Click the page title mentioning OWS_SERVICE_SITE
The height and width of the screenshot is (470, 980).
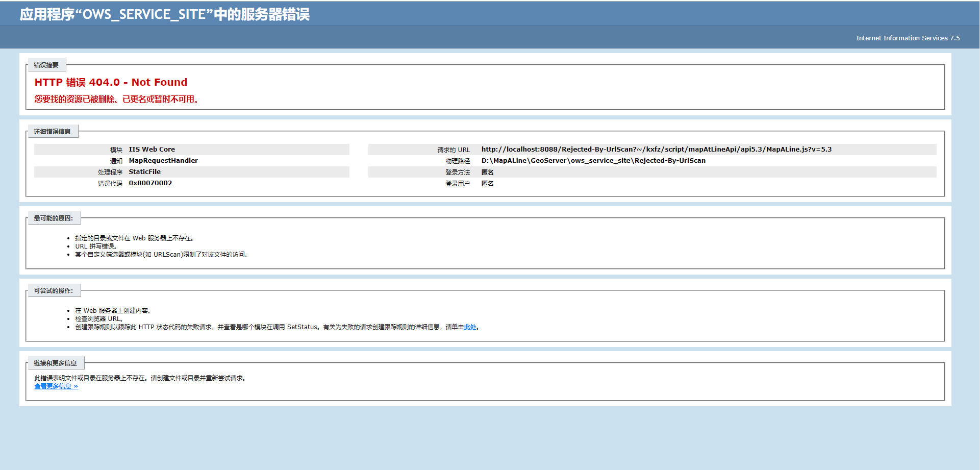[164, 14]
